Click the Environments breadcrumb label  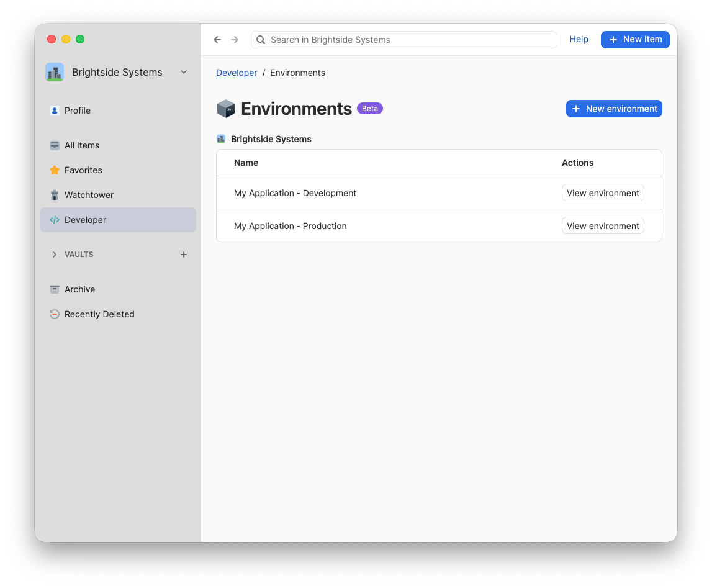point(297,73)
